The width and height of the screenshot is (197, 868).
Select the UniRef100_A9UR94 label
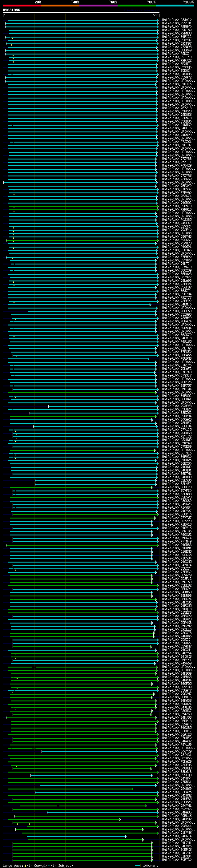pyautogui.click(x=176, y=416)
